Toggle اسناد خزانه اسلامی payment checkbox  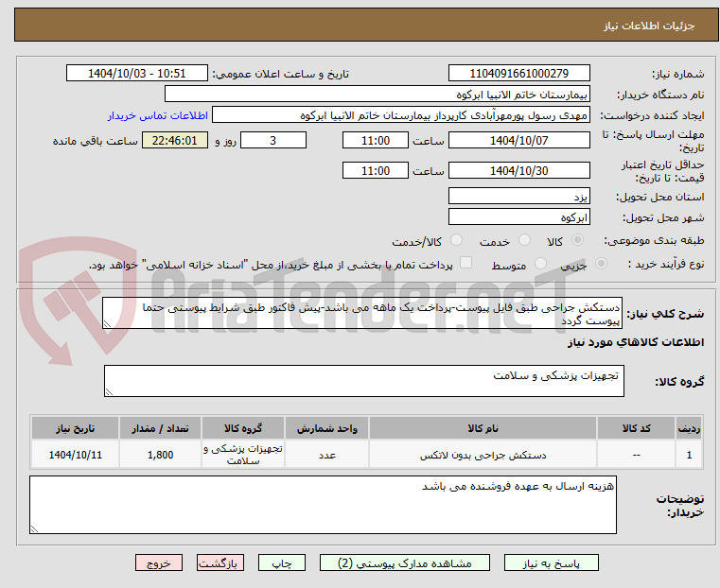coord(465,263)
